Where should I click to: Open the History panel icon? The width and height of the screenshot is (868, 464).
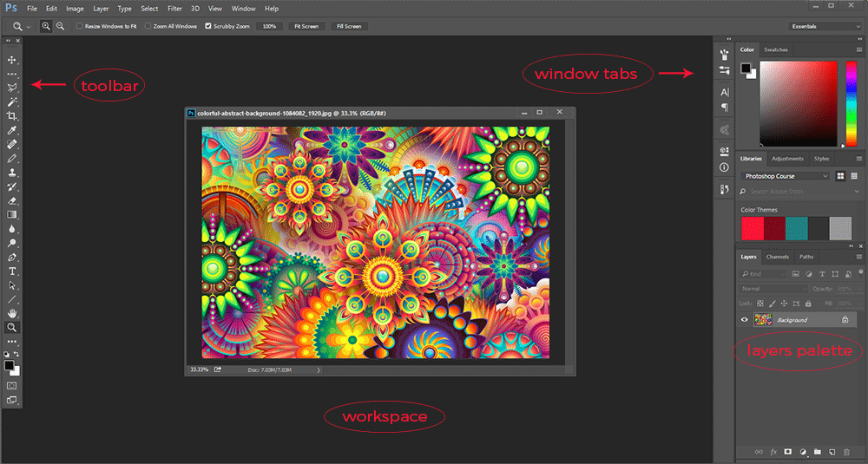click(x=724, y=189)
